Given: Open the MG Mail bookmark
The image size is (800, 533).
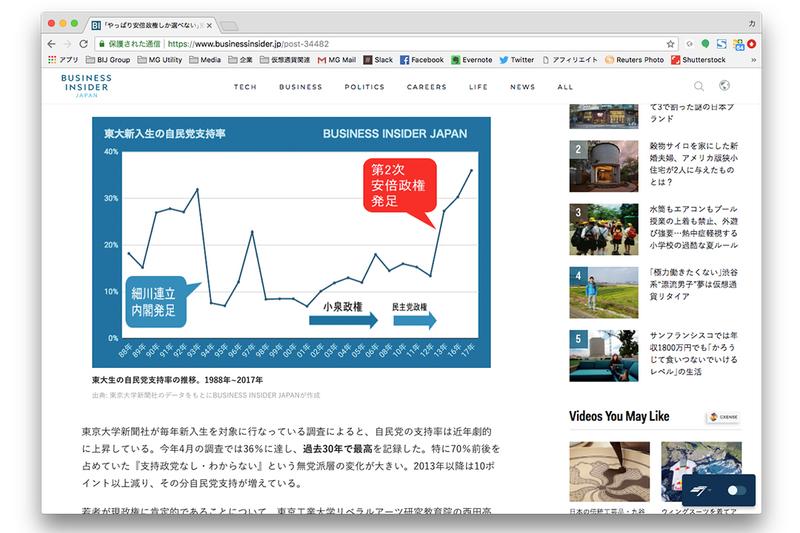Looking at the screenshot, I should pyautogui.click(x=337, y=60).
